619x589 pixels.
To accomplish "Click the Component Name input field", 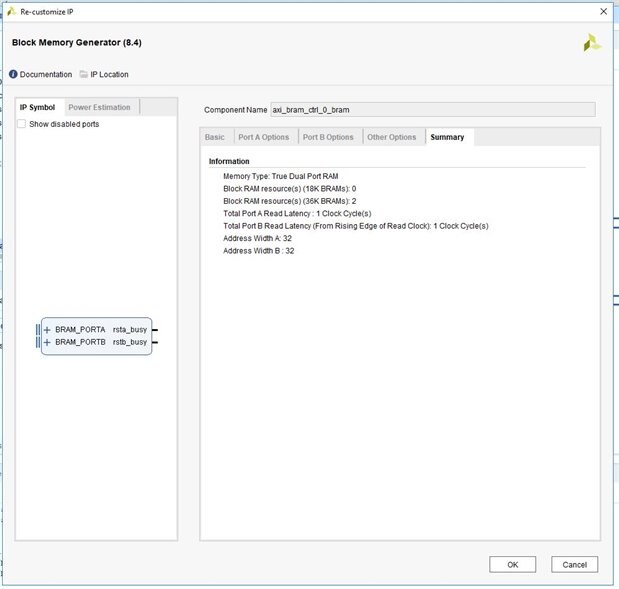I will point(433,110).
